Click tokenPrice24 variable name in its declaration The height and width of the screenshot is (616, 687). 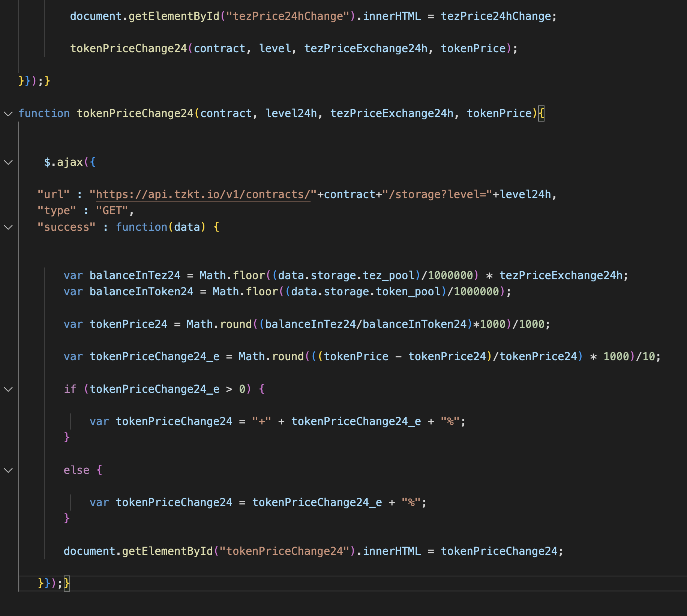click(128, 325)
